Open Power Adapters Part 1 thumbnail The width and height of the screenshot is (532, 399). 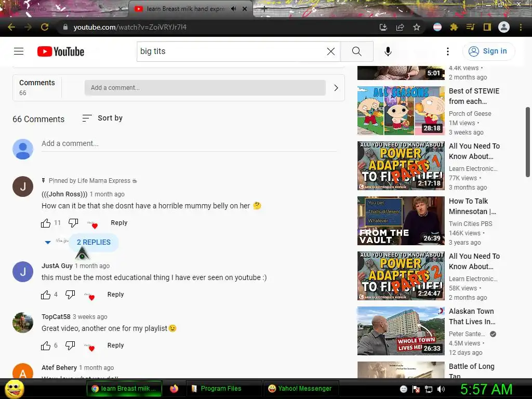coord(401,166)
